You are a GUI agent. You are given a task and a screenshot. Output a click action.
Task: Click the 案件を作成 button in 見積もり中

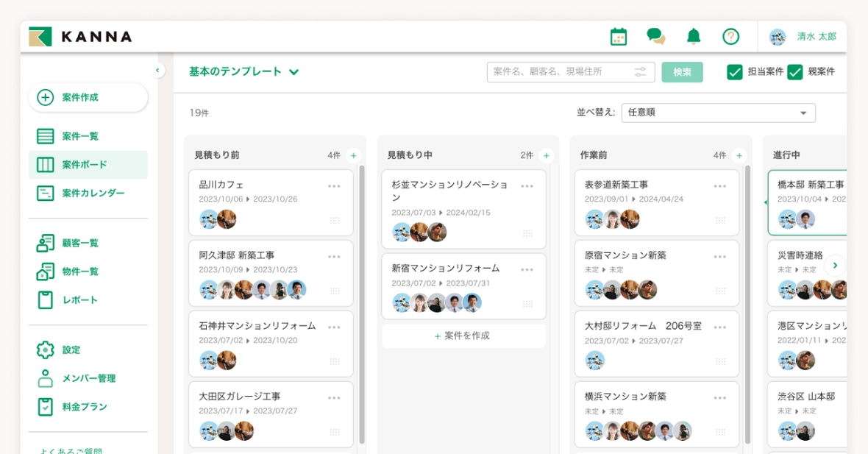463,336
